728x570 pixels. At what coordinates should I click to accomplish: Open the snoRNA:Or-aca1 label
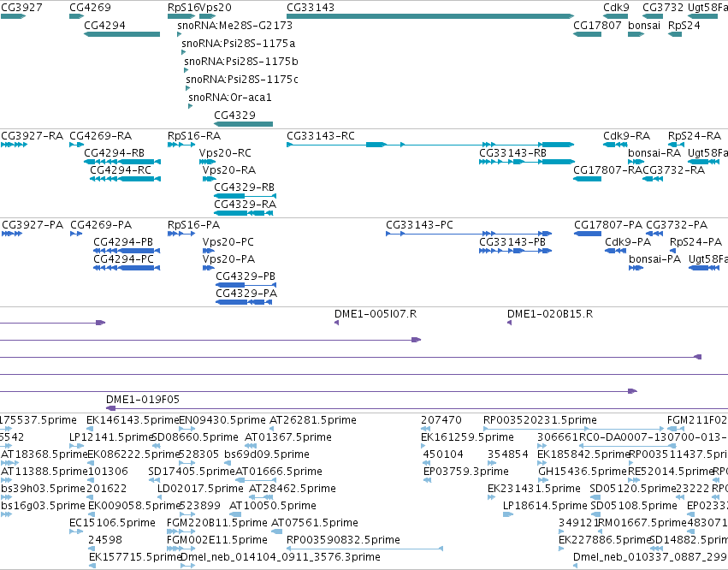pyautogui.click(x=230, y=98)
